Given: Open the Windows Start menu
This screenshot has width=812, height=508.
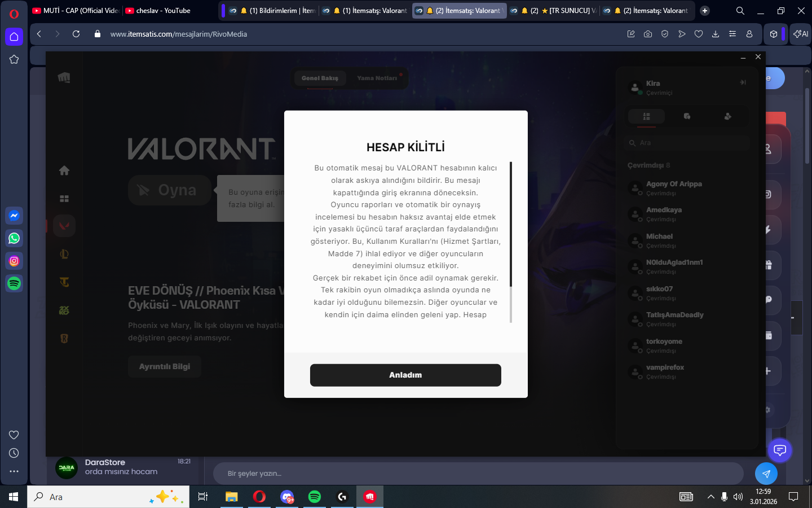Looking at the screenshot, I should click(14, 497).
